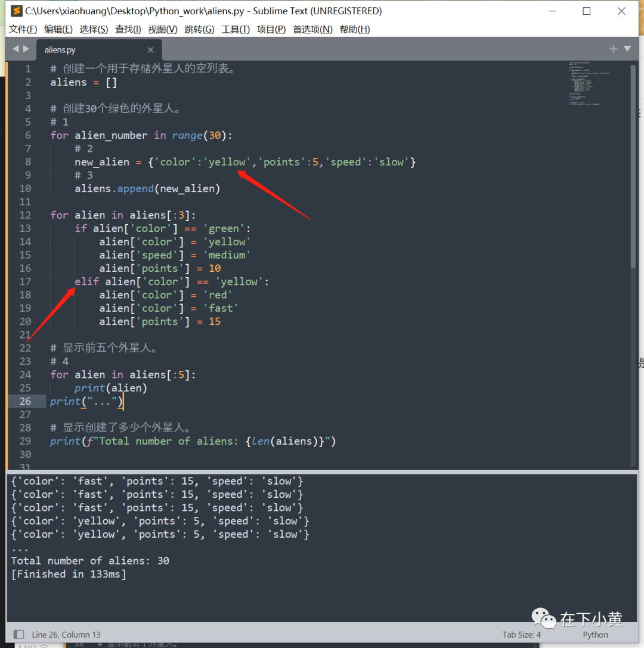The image size is (644, 648).
Task: Click the elif keyword on line 17
Action: (87, 281)
